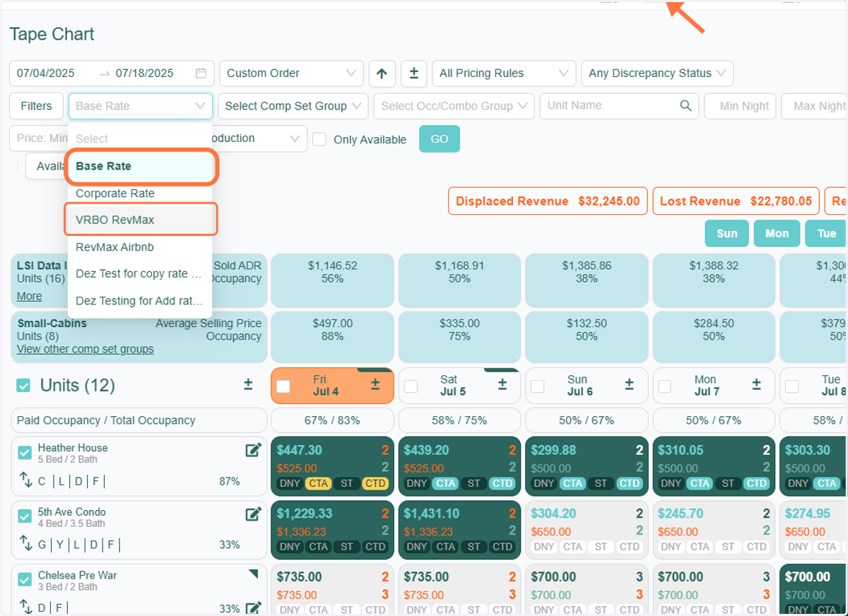Viewport: 848px width, 616px height.
Task: Uncheck the Chelsea Pre War checkbox
Action: [25, 580]
